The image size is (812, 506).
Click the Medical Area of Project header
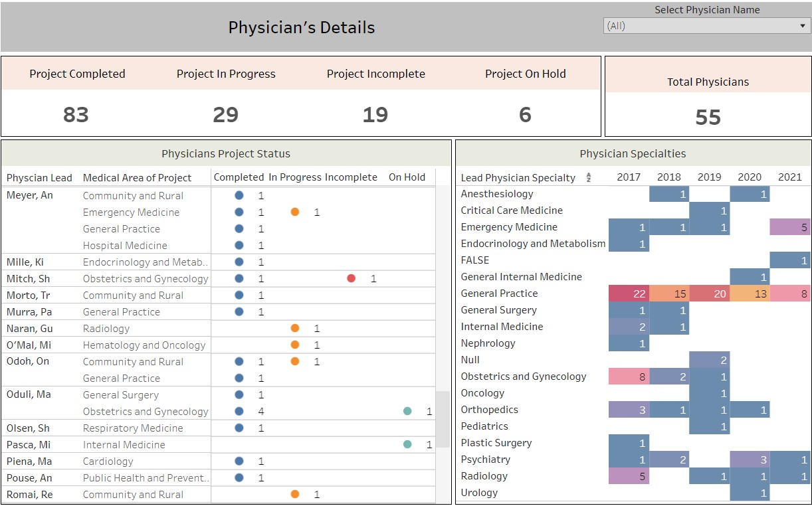pos(137,178)
